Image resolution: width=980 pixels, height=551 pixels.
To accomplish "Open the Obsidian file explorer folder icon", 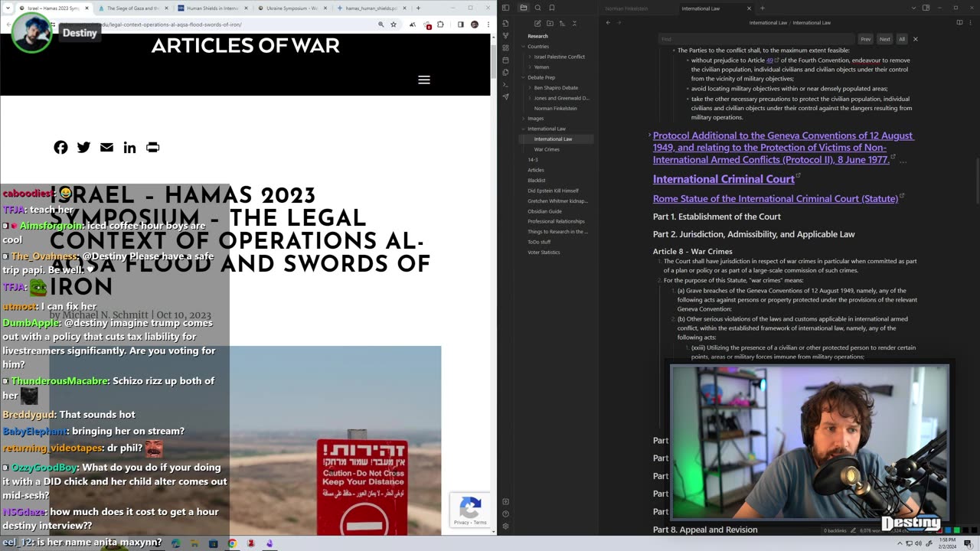I will coord(524,8).
